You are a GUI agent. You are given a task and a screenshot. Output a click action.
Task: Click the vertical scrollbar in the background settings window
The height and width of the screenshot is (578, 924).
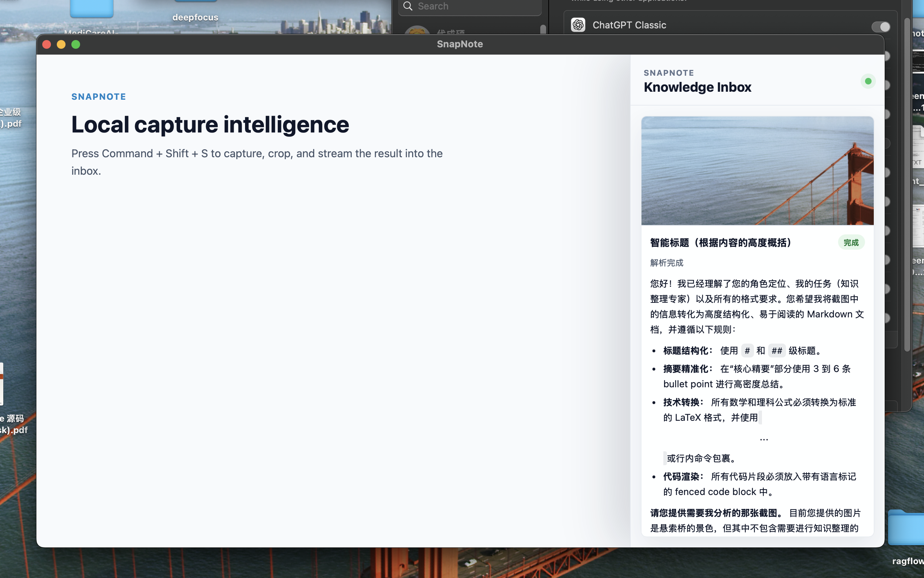(907, 184)
